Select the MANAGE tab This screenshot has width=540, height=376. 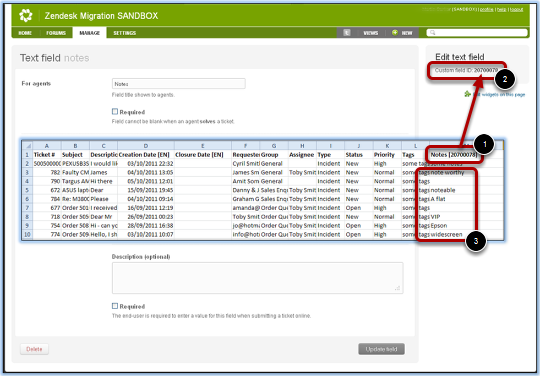(x=90, y=33)
